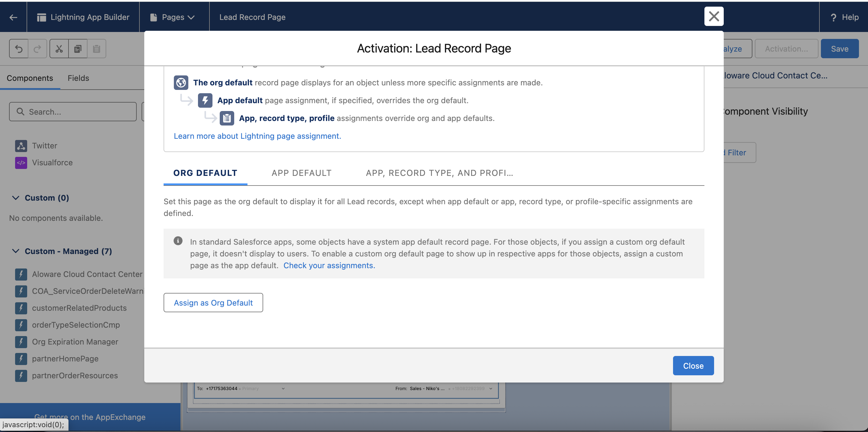Select partnerOrderResources label

75,375
